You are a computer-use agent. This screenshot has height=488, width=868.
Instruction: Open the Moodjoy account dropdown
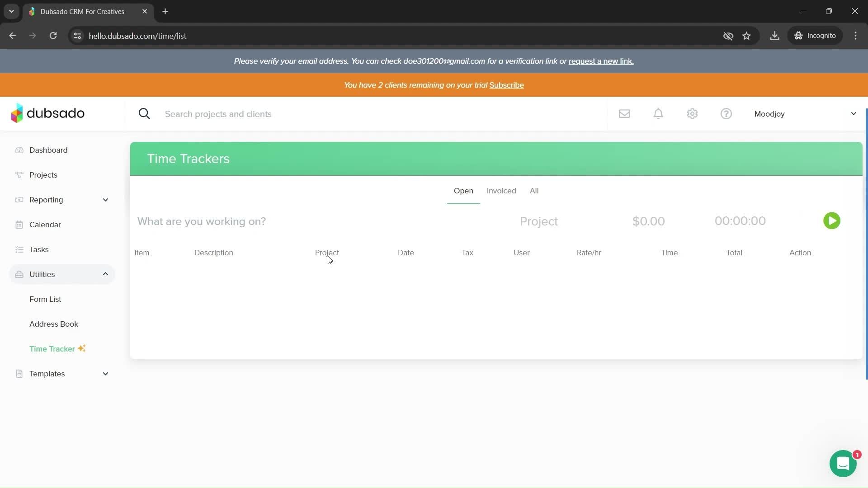[x=805, y=114]
